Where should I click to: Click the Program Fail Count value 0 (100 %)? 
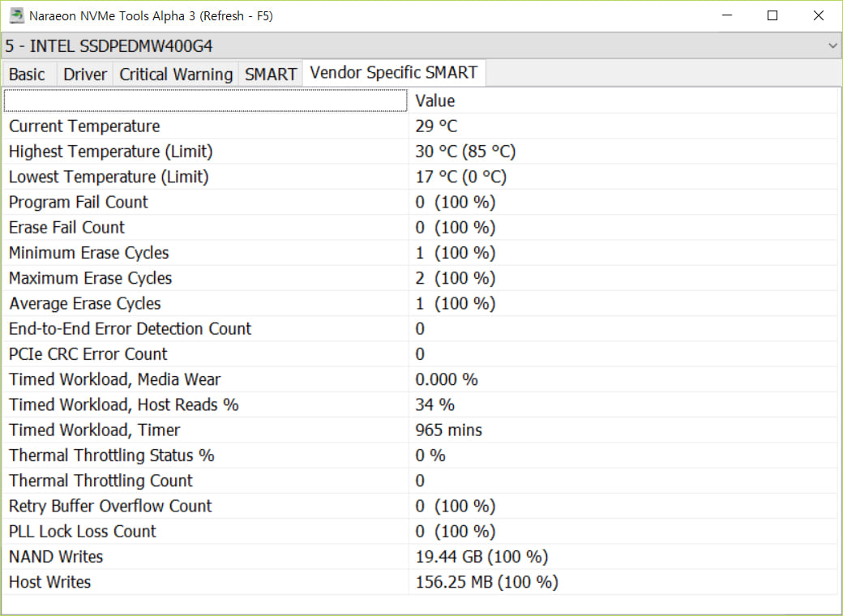click(456, 202)
